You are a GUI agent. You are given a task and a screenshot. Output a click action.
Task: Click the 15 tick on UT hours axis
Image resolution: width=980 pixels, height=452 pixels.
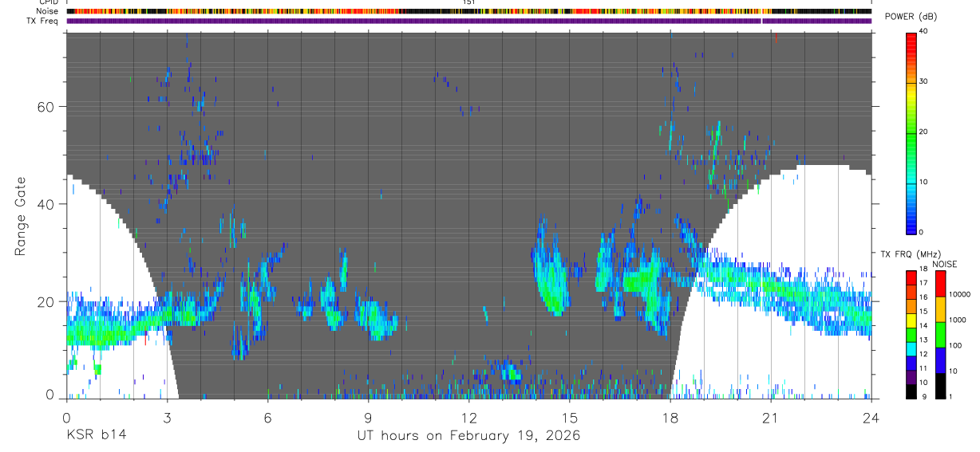coord(569,416)
